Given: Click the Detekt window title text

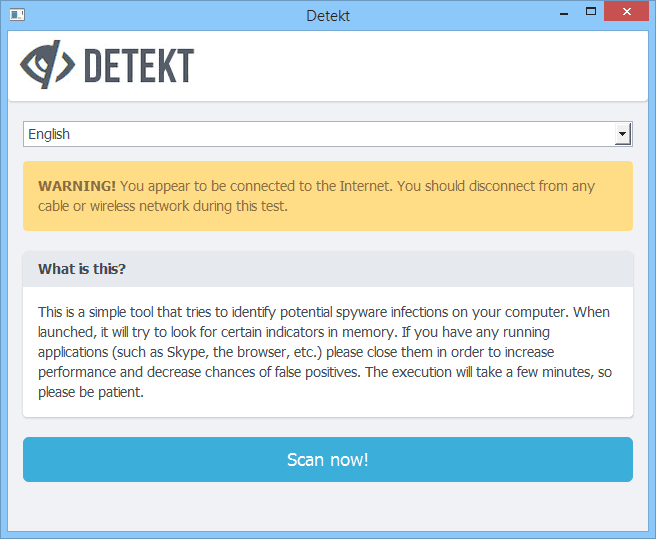Looking at the screenshot, I should click(x=328, y=15).
